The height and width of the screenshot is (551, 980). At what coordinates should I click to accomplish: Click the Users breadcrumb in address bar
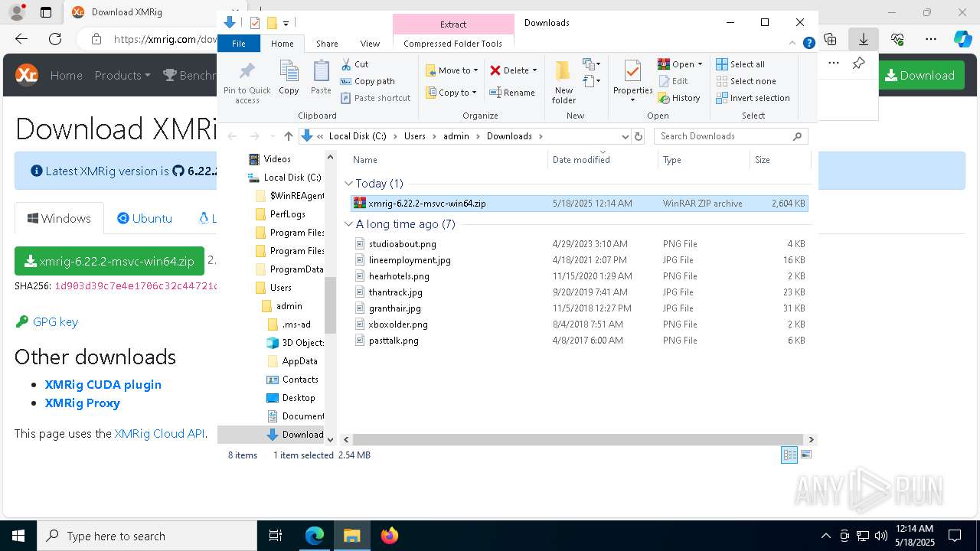(x=414, y=136)
